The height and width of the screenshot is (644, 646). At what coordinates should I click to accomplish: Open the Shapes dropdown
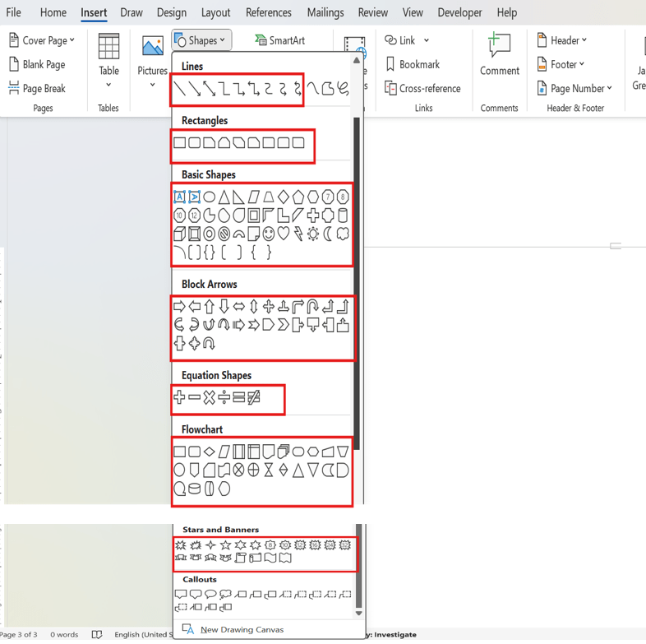coord(202,40)
